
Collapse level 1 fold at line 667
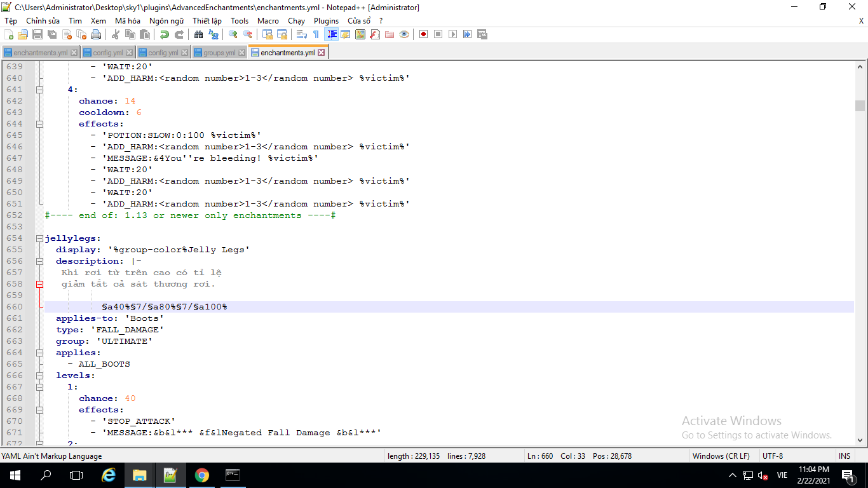pyautogui.click(x=39, y=387)
